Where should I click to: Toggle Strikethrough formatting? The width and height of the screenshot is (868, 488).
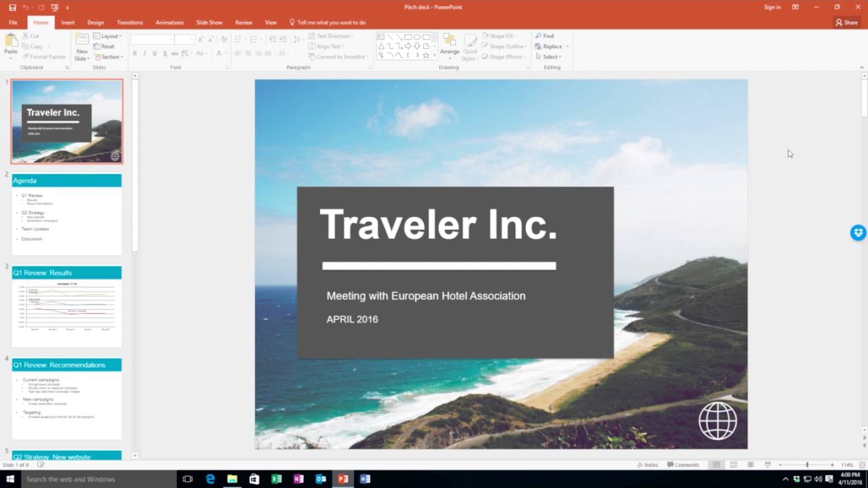pos(176,54)
